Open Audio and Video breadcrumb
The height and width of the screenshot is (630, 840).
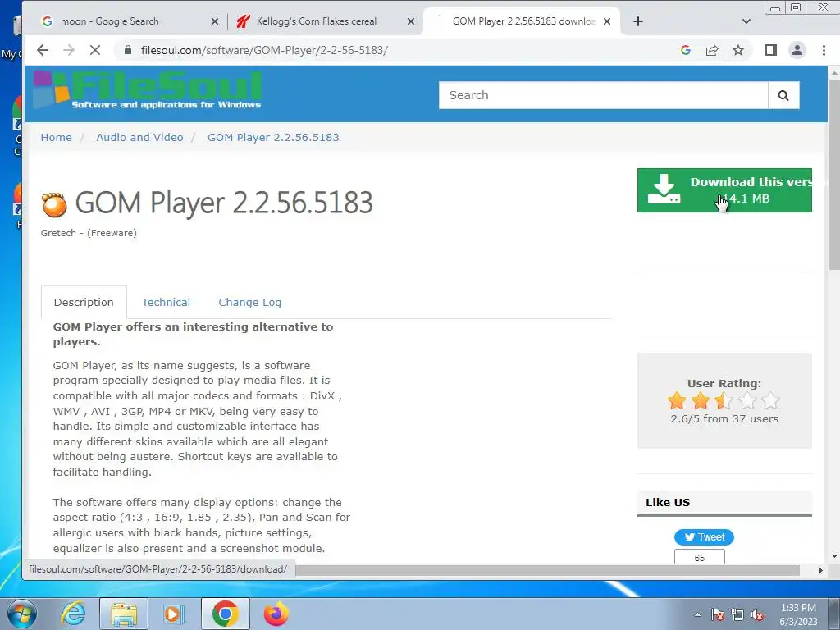pos(139,137)
